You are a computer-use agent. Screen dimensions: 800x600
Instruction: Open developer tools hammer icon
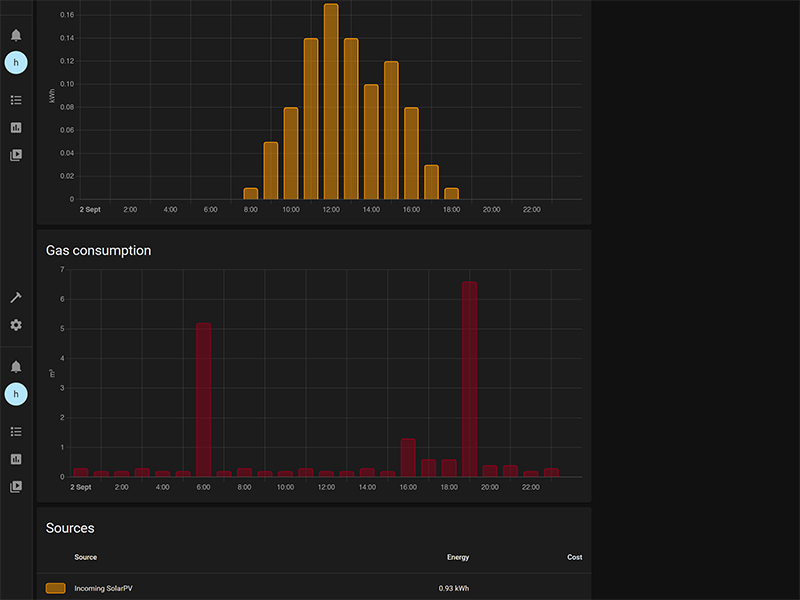(16, 297)
